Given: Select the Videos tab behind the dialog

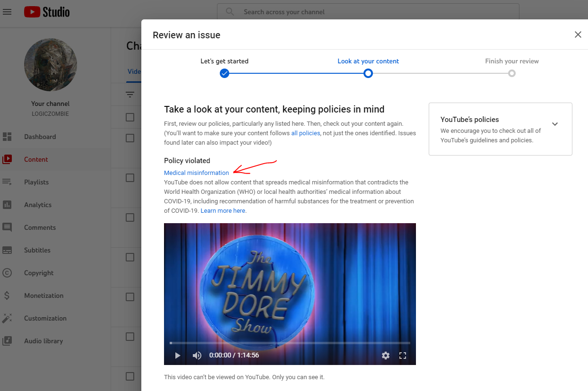Looking at the screenshot, I should tap(134, 71).
